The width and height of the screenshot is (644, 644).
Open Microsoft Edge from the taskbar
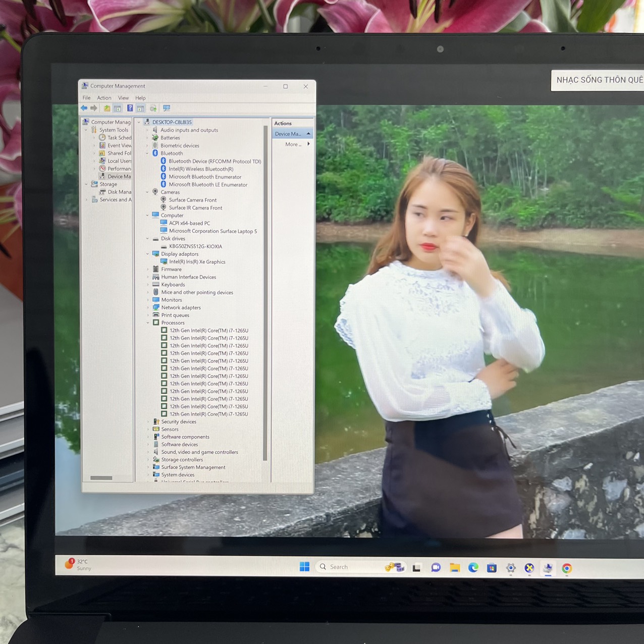coord(473,568)
